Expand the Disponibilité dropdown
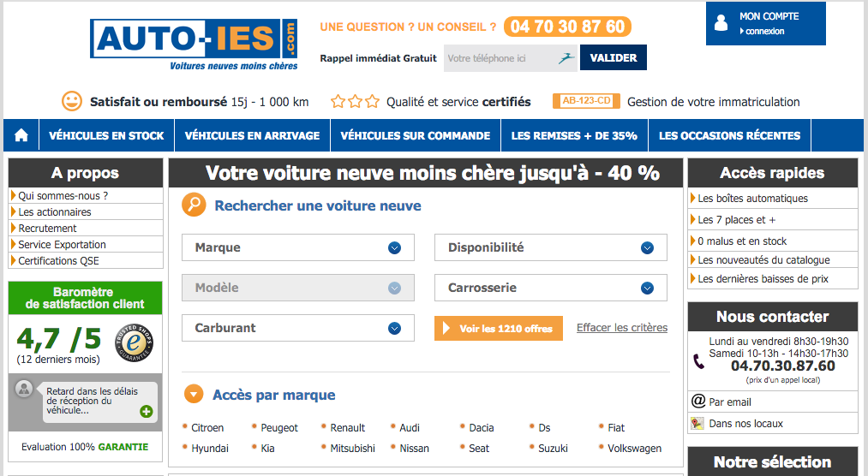 pyautogui.click(x=550, y=247)
